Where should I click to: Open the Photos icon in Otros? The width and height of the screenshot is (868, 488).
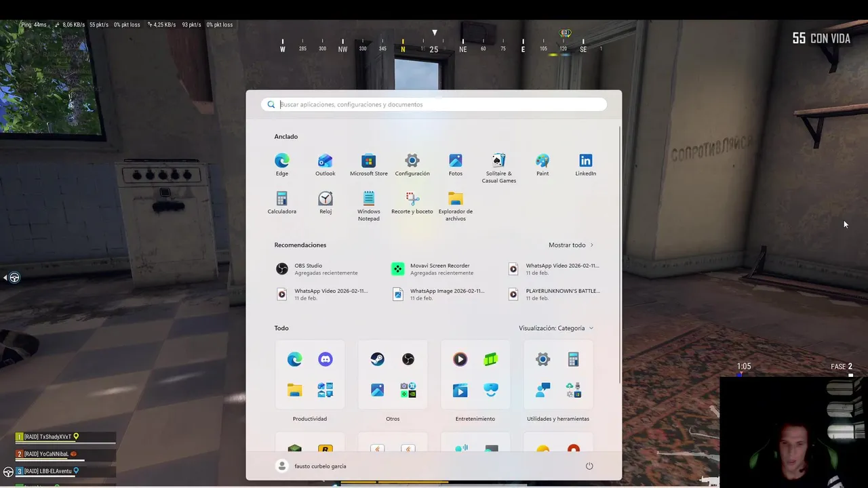[x=377, y=390]
